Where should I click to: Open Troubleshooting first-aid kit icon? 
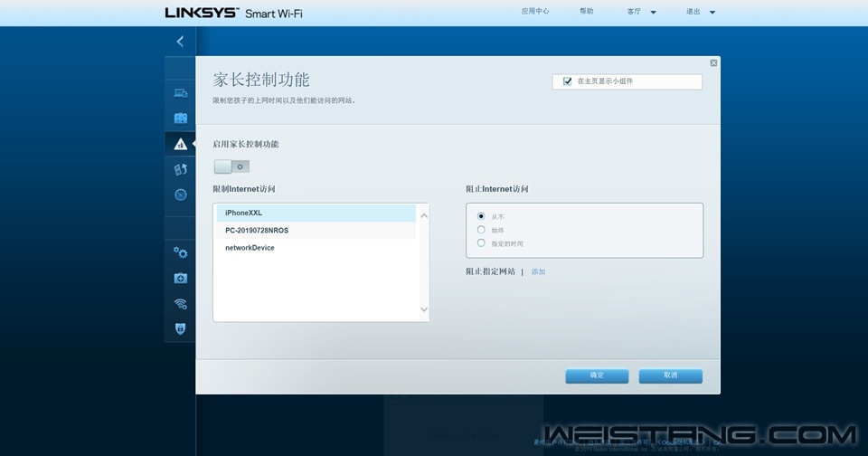coord(180,279)
